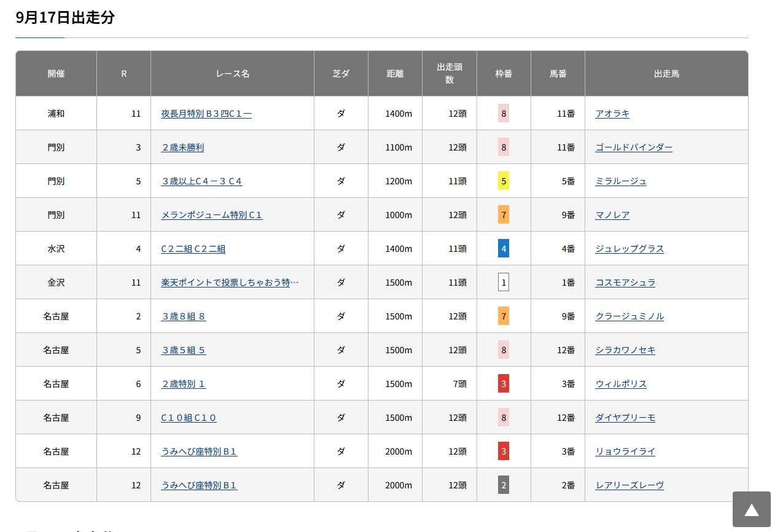The width and height of the screenshot is (772, 532).
Task: Click pink frame 8 badge in アオラキ row
Action: (x=504, y=114)
